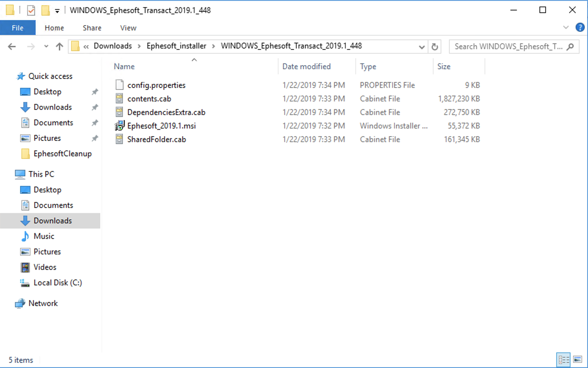
Task: Open Desktop under This PC
Action: [47, 190]
